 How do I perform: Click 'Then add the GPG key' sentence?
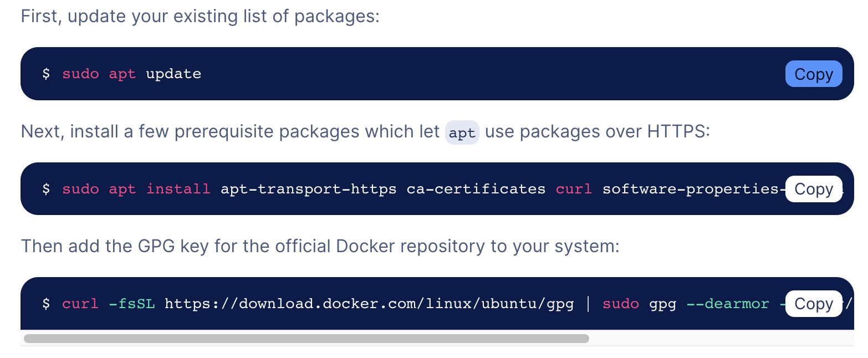point(320,246)
